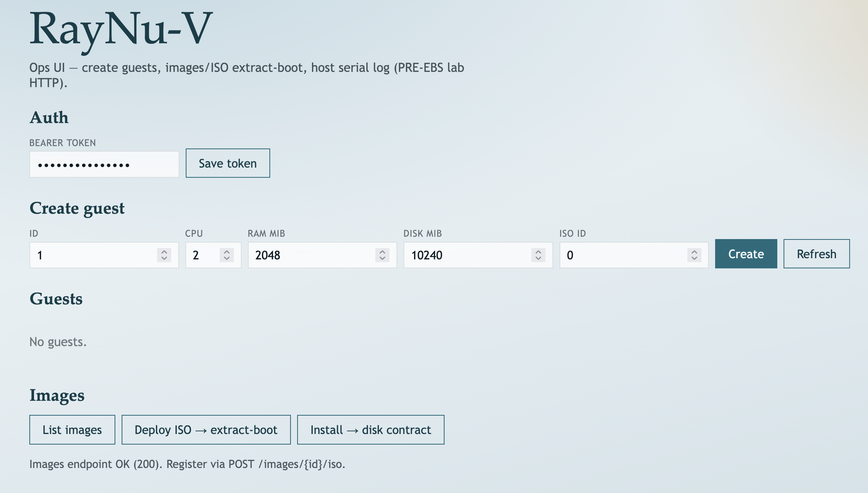Increase ISO ID with the up arrow

point(694,252)
